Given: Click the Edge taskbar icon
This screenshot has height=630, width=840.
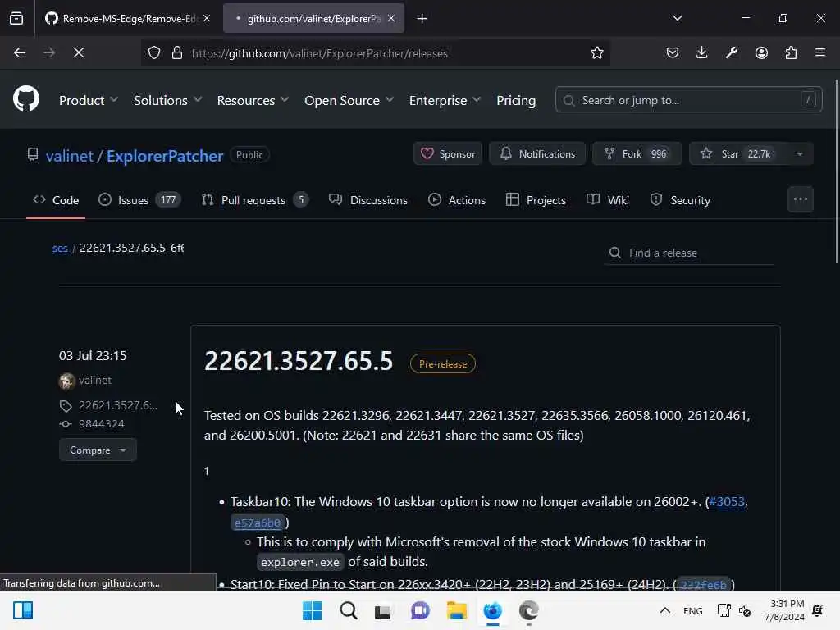Looking at the screenshot, I should (529, 610).
